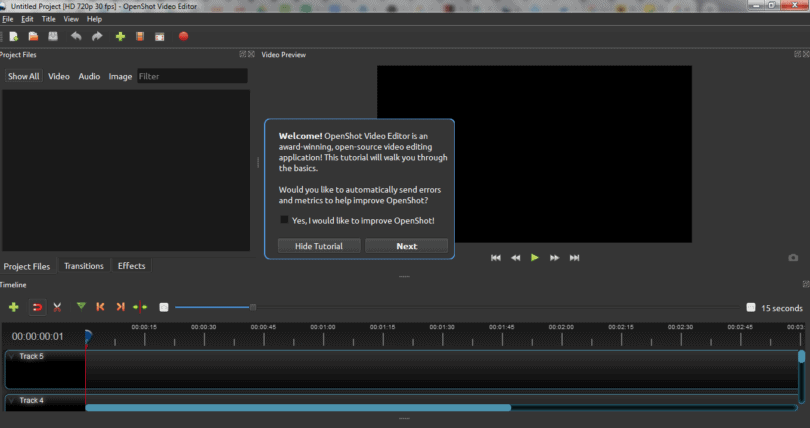Select the Show All filter
The height and width of the screenshot is (428, 810).
click(x=23, y=76)
